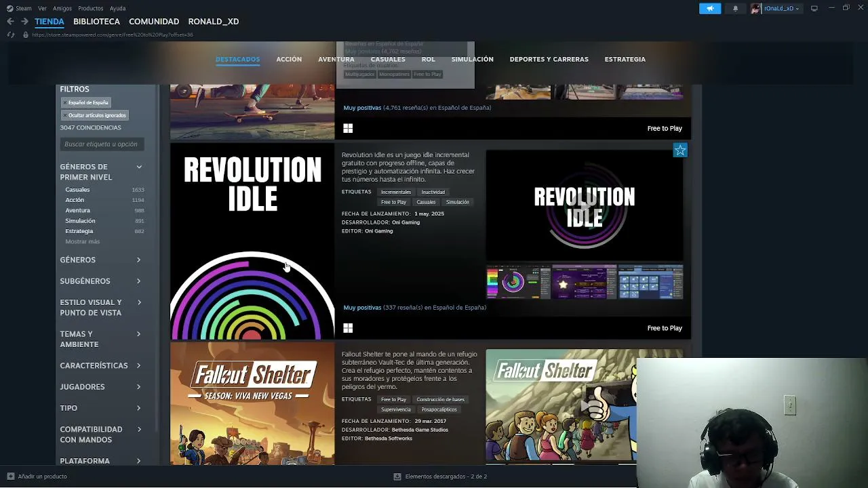This screenshot has width=868, height=488.
Task: Click the Construcción de bases tag
Action: (441, 399)
